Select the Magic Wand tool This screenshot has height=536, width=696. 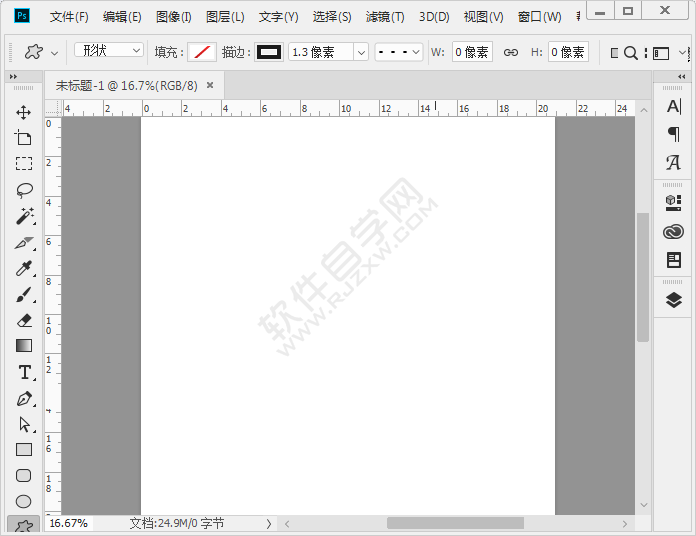[x=24, y=216]
